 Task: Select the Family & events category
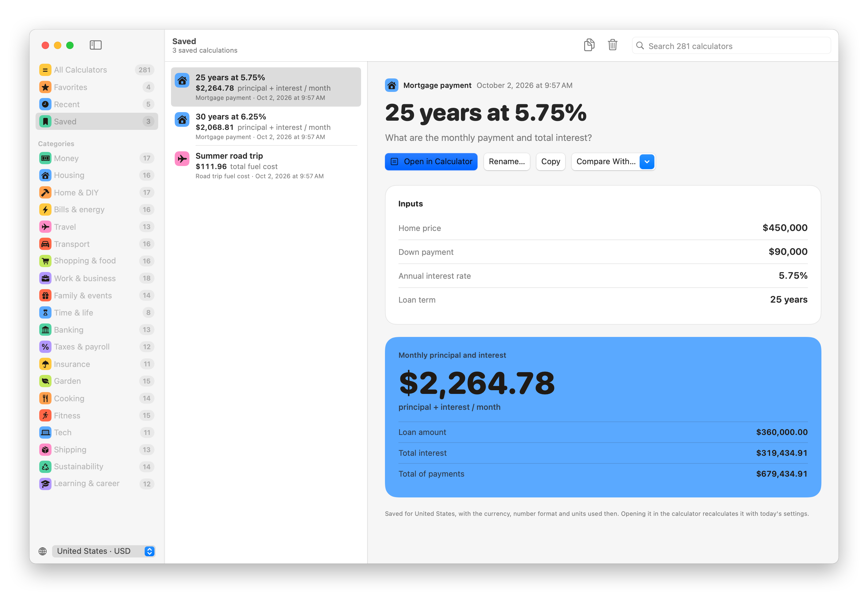[97, 296]
